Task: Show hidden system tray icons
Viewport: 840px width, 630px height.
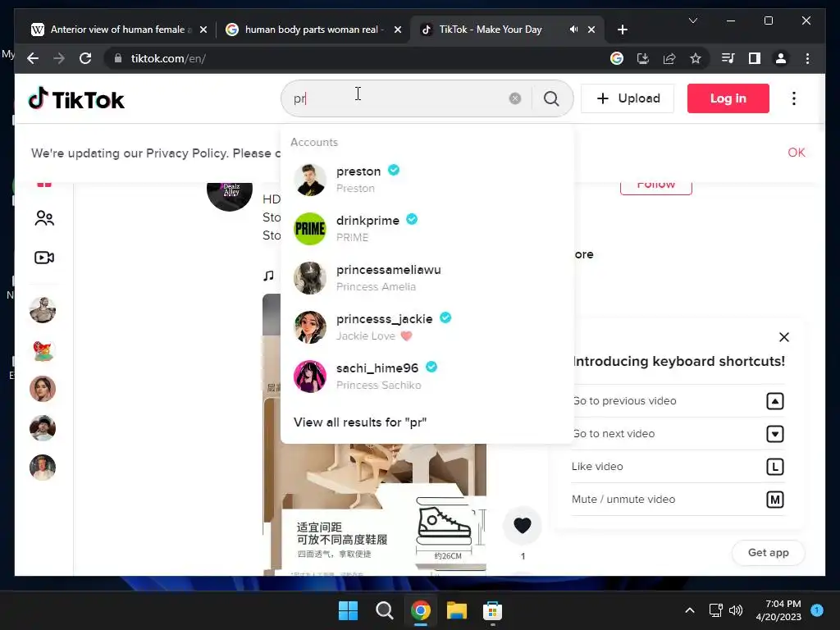Action: click(x=690, y=610)
